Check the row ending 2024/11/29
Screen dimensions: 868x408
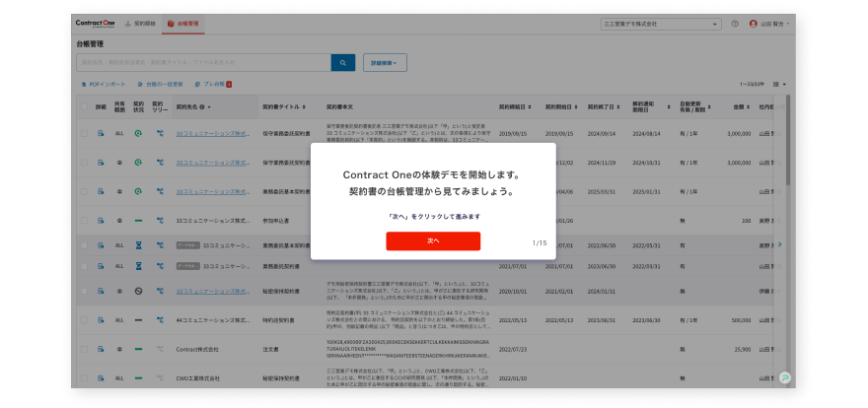pyautogui.click(x=84, y=163)
